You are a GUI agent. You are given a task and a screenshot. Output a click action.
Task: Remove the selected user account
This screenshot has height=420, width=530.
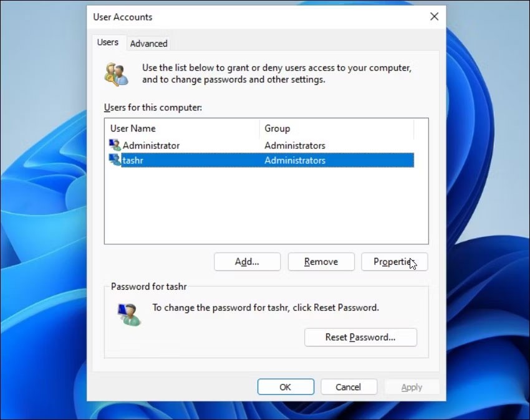pyautogui.click(x=320, y=262)
